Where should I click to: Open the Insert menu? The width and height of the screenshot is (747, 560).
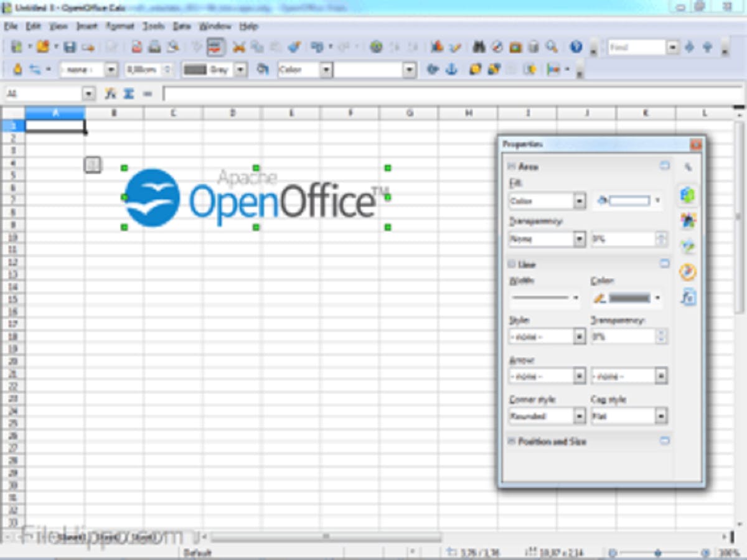click(x=87, y=26)
